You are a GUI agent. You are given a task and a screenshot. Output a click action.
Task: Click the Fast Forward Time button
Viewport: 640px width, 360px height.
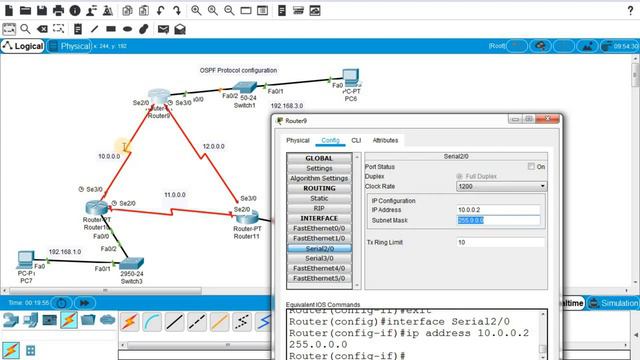[84, 303]
